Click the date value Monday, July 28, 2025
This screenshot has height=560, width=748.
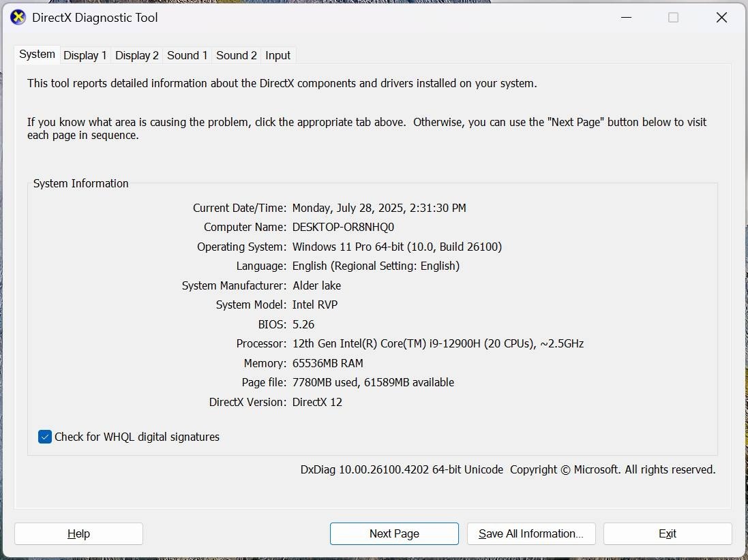coord(348,208)
